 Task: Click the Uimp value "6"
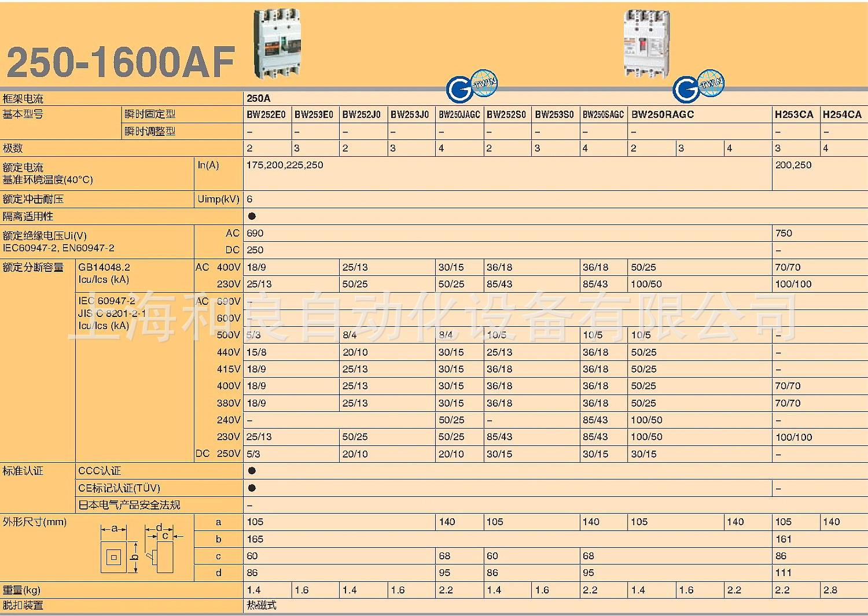pos(249,199)
